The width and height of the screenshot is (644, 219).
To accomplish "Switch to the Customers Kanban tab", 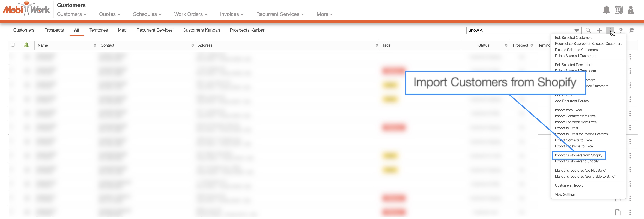I will (x=201, y=30).
